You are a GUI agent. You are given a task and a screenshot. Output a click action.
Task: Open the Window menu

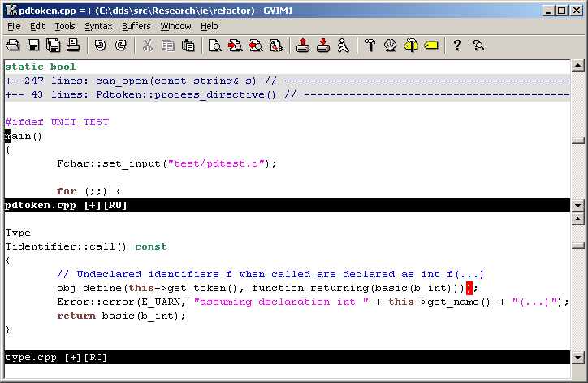point(175,26)
